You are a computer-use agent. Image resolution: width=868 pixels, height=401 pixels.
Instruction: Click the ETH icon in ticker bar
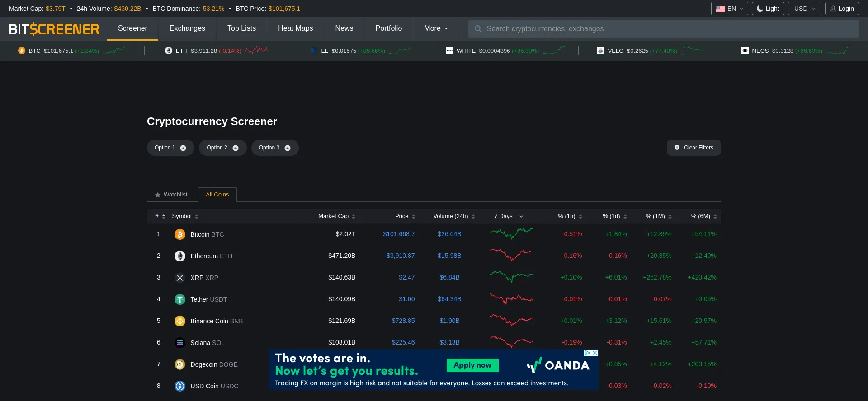click(x=169, y=51)
